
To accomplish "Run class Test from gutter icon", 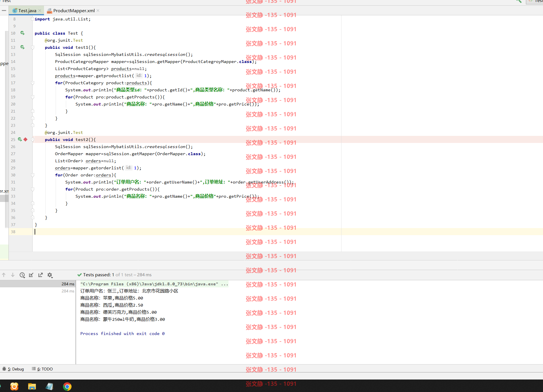I will 22,33.
